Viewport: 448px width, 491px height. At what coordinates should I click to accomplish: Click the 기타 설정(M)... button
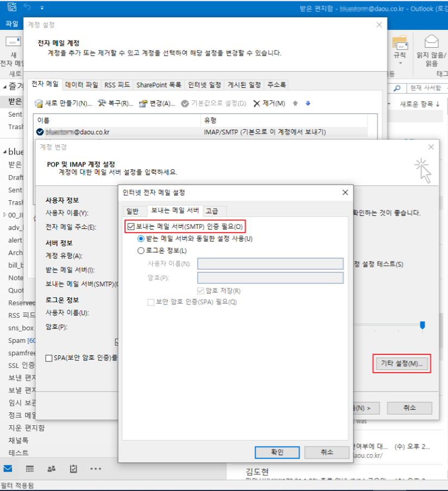point(402,364)
